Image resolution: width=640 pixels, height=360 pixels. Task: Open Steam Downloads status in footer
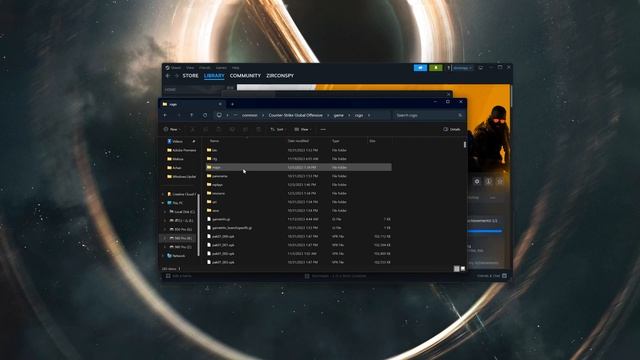point(336,276)
